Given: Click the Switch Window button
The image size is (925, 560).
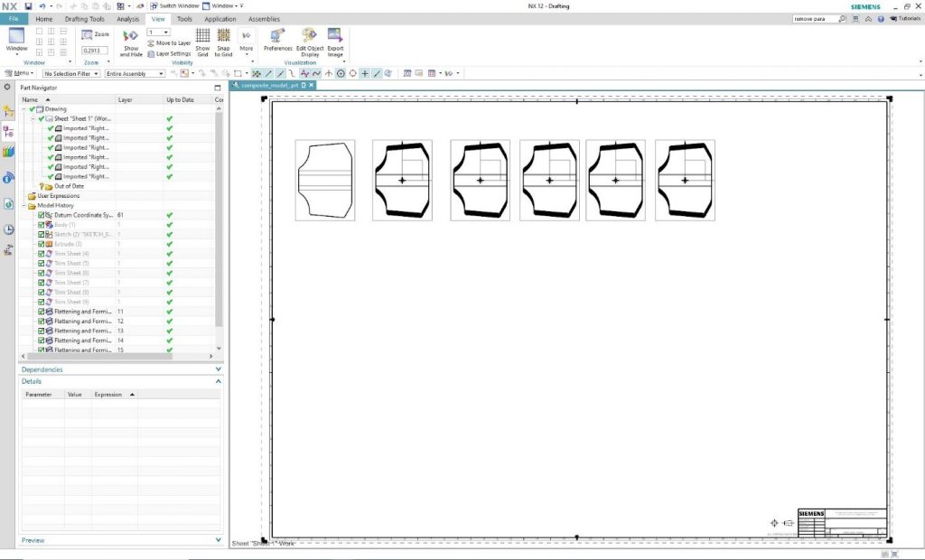Looking at the screenshot, I should pos(173,6).
